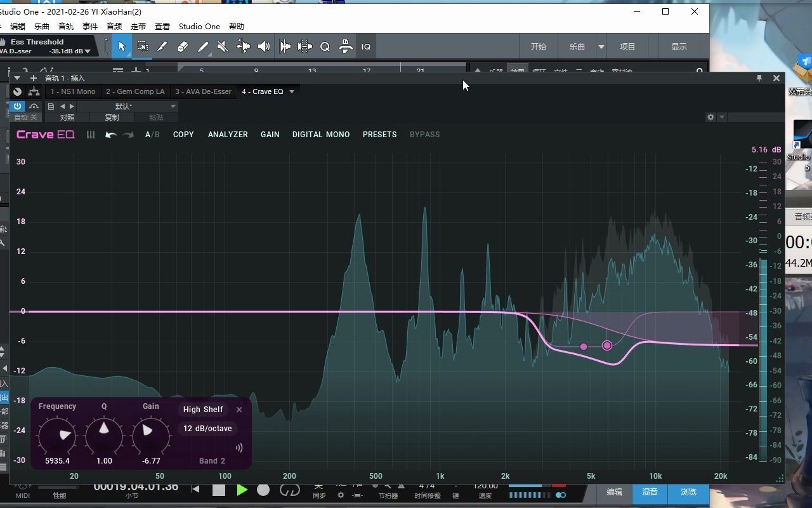The width and height of the screenshot is (812, 508).
Task: Open the 事件 menu
Action: 90,26
